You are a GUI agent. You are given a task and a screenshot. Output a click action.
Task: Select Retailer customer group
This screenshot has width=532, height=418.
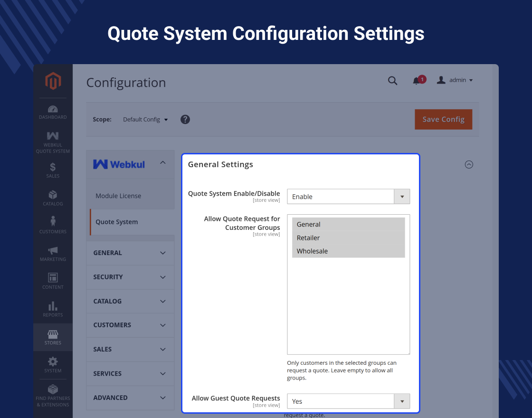click(349, 238)
